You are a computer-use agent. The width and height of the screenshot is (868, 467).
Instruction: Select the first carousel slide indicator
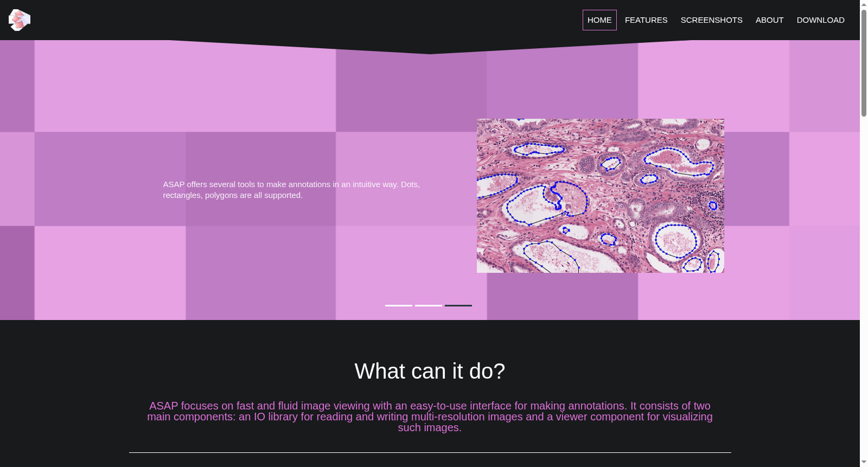(399, 305)
